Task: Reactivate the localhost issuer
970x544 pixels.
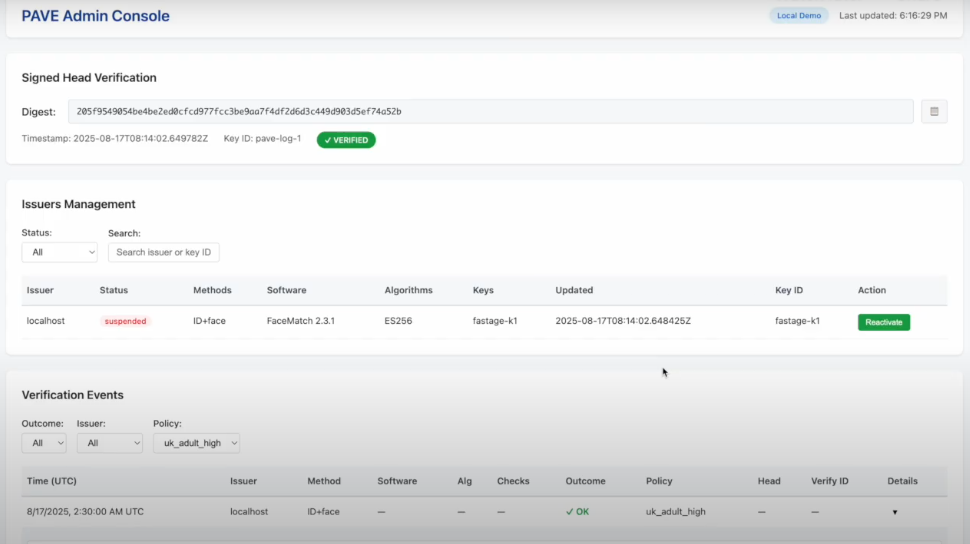Action: [883, 322]
